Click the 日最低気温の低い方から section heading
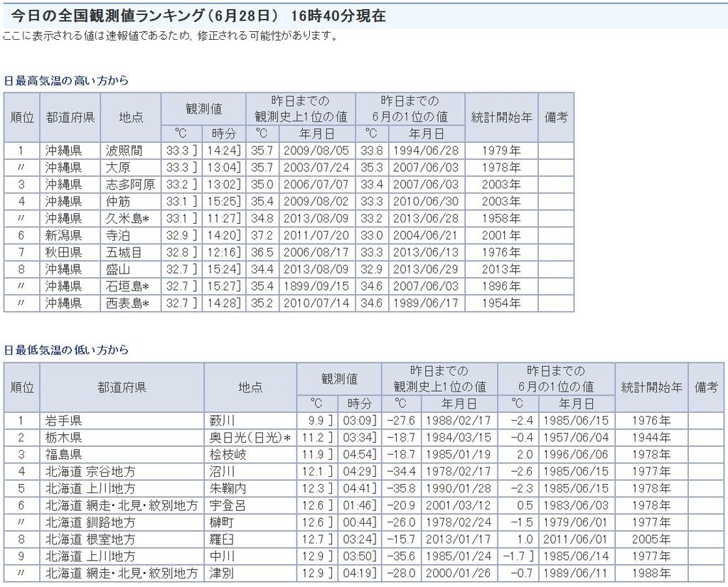 (x=66, y=350)
